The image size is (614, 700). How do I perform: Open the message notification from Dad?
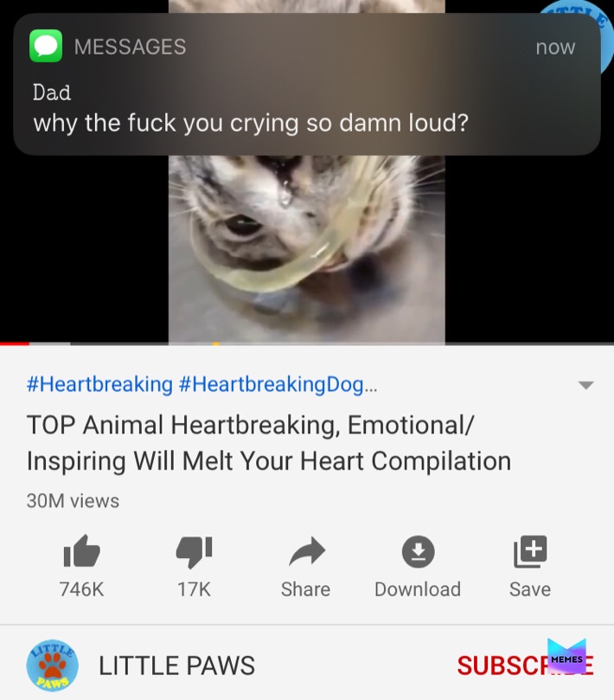(x=306, y=85)
